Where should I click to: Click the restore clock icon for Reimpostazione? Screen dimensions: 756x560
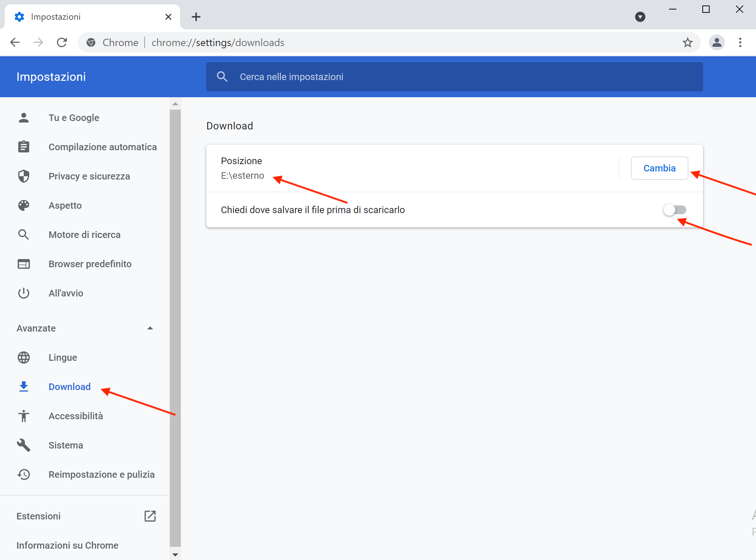(x=24, y=474)
